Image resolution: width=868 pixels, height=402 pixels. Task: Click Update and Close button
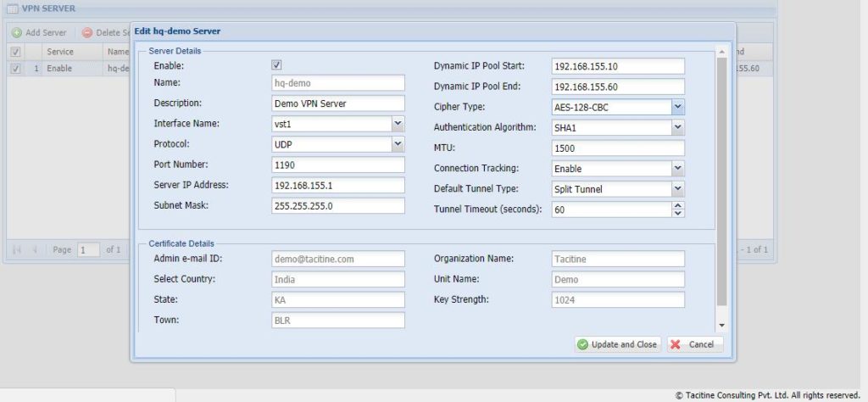[x=617, y=344]
